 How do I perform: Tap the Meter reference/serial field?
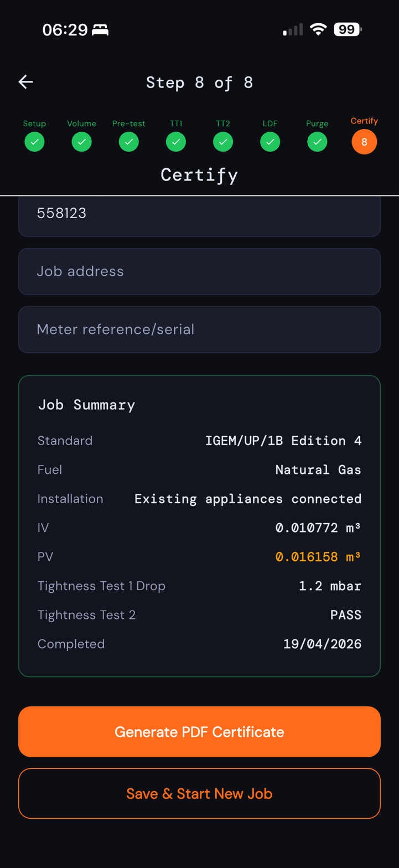[199, 329]
